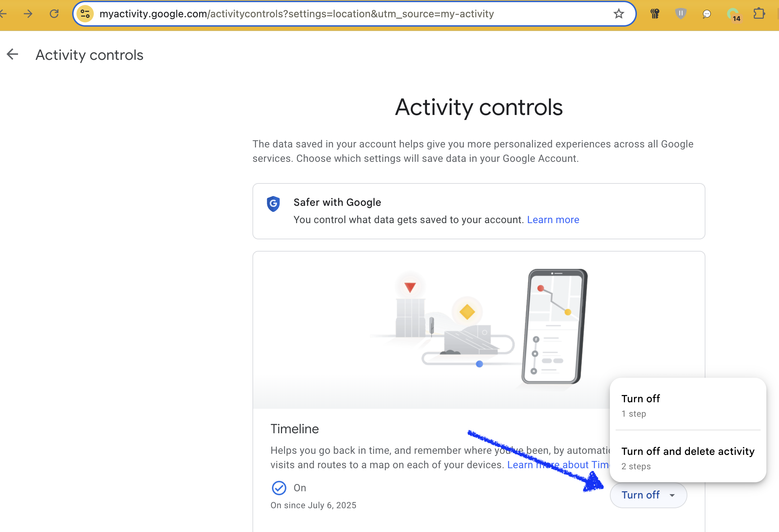Open Learn more link in Safer with Google

click(553, 220)
